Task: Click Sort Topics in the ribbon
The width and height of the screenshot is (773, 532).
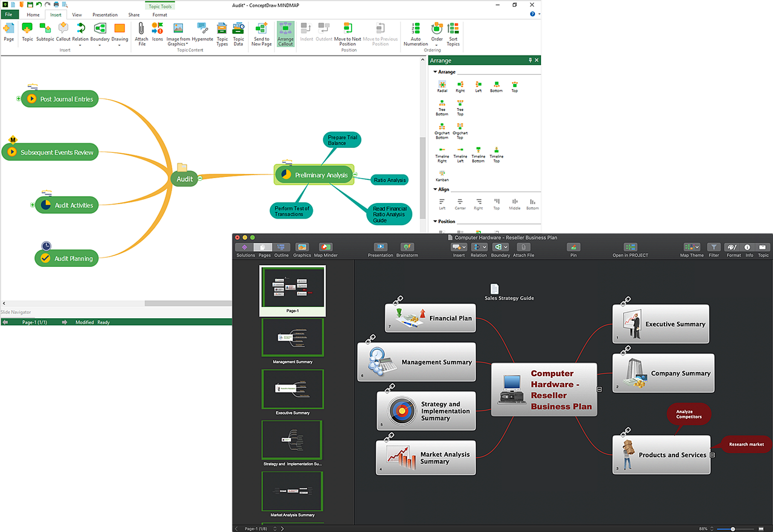Action: pyautogui.click(x=453, y=34)
